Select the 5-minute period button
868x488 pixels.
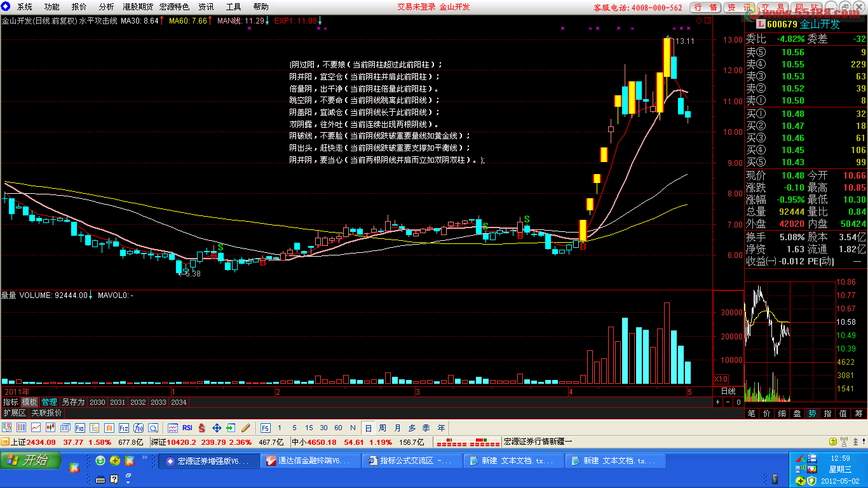294,428
